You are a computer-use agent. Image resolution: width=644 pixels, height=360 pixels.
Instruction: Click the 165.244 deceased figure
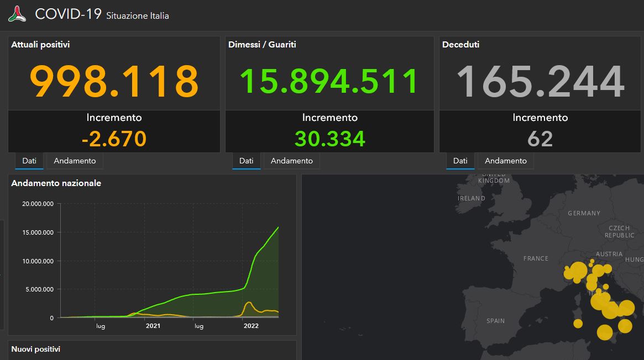[x=541, y=82]
